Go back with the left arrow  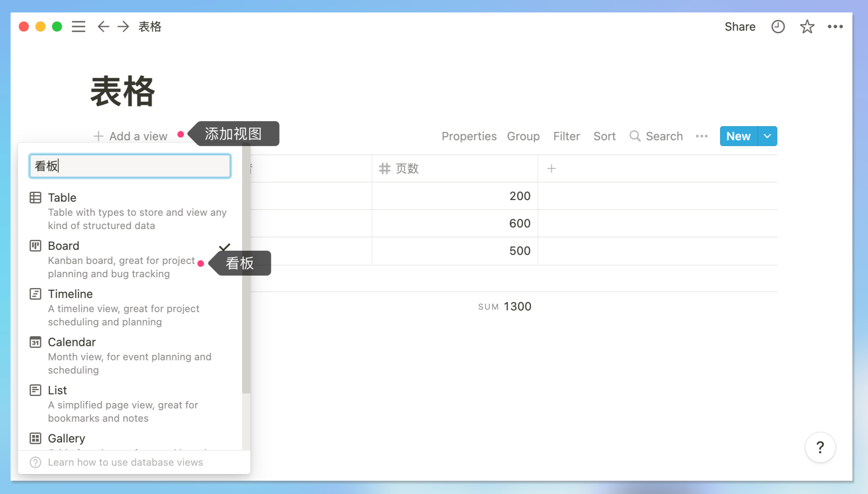point(103,27)
